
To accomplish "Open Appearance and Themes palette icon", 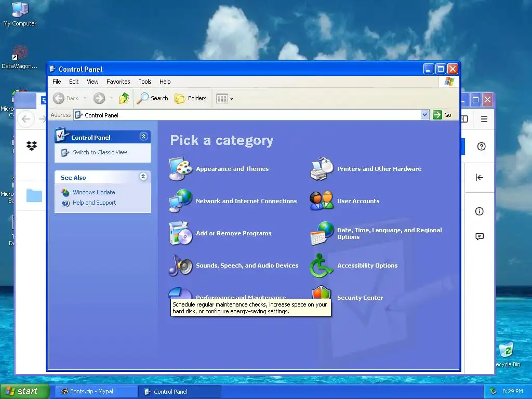I will point(181,169).
